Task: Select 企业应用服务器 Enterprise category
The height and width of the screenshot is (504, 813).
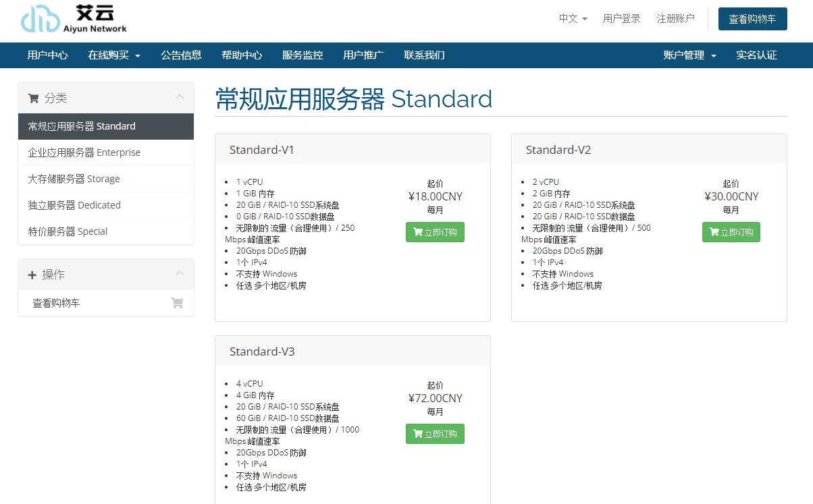Action: [x=106, y=152]
